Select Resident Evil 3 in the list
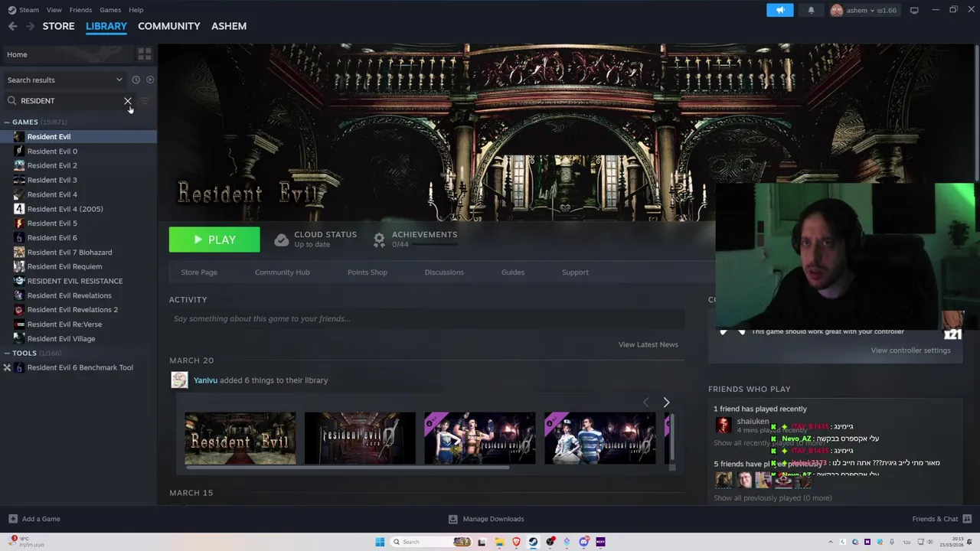This screenshot has width=980, height=551. click(x=52, y=180)
